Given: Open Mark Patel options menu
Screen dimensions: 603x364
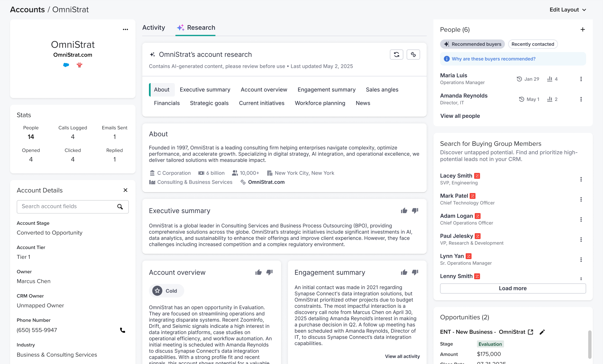Looking at the screenshot, I should (x=581, y=200).
